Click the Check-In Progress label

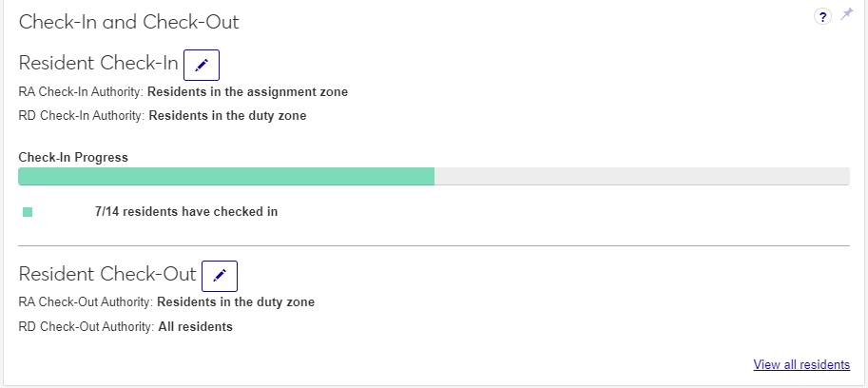pos(73,157)
